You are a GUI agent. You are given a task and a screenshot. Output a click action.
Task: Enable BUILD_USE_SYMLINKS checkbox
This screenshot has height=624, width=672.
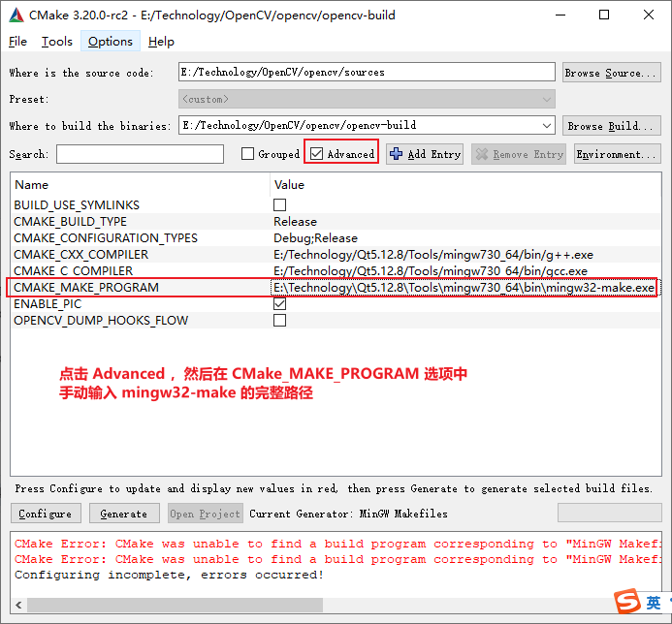click(x=280, y=205)
